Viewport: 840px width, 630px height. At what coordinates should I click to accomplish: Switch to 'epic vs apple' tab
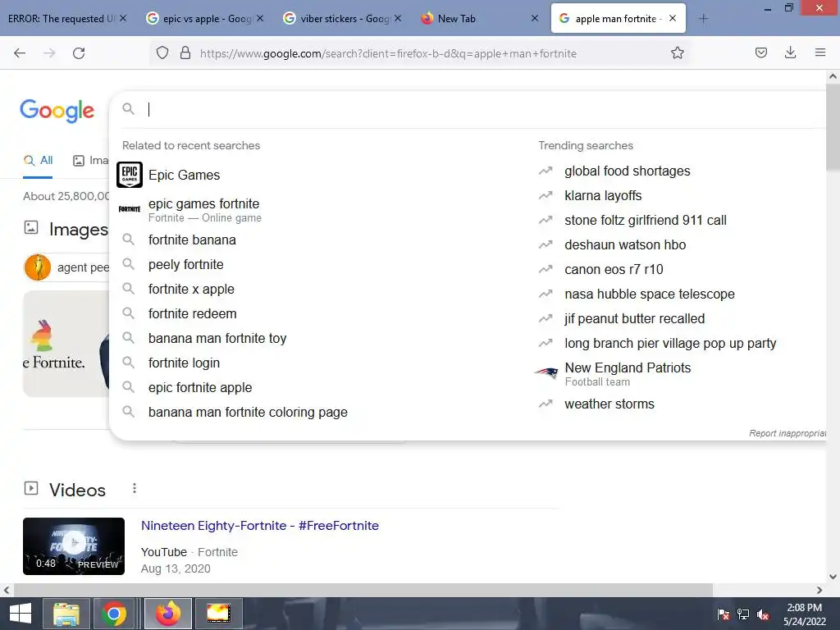pos(204,18)
